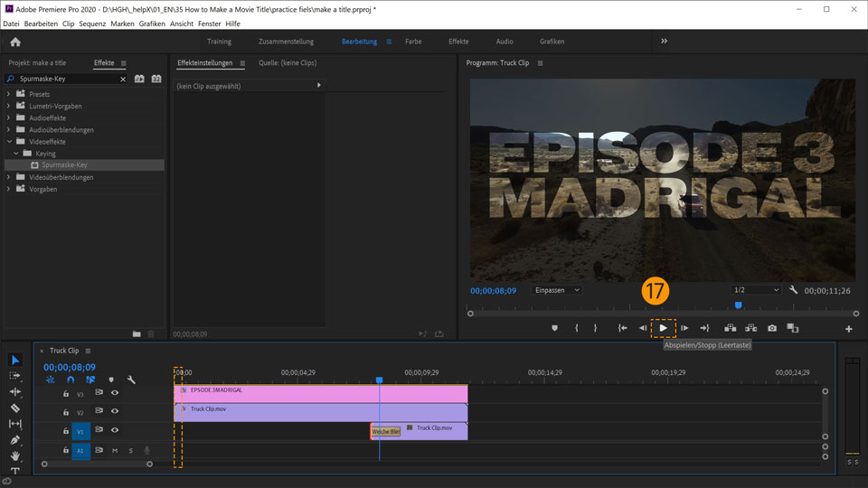
Task: Switch to the Farbe workspace tab
Action: [x=413, y=42]
